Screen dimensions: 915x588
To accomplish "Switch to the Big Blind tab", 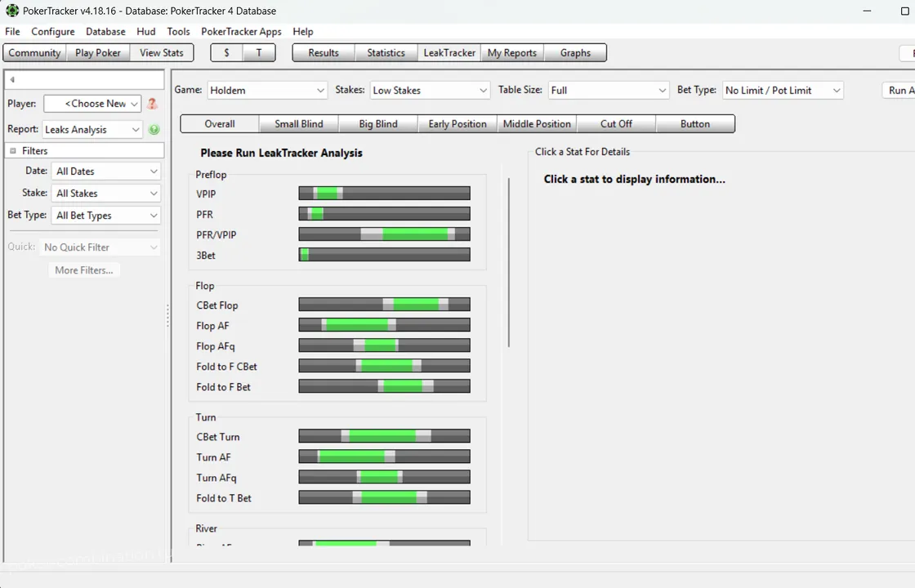I will coord(378,124).
